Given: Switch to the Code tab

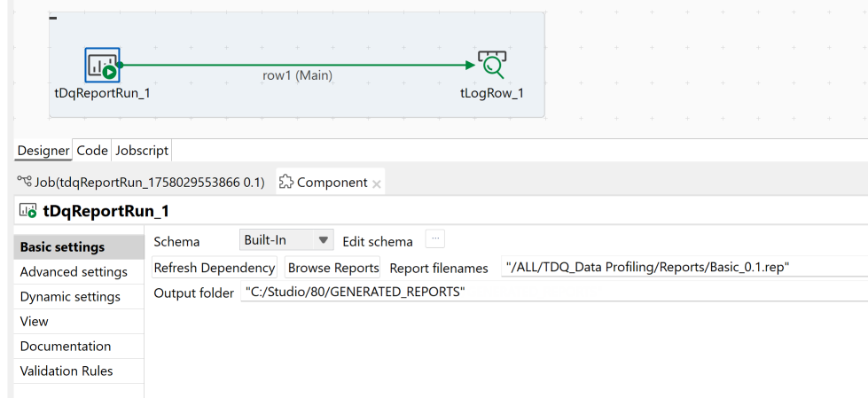Looking at the screenshot, I should (x=92, y=151).
